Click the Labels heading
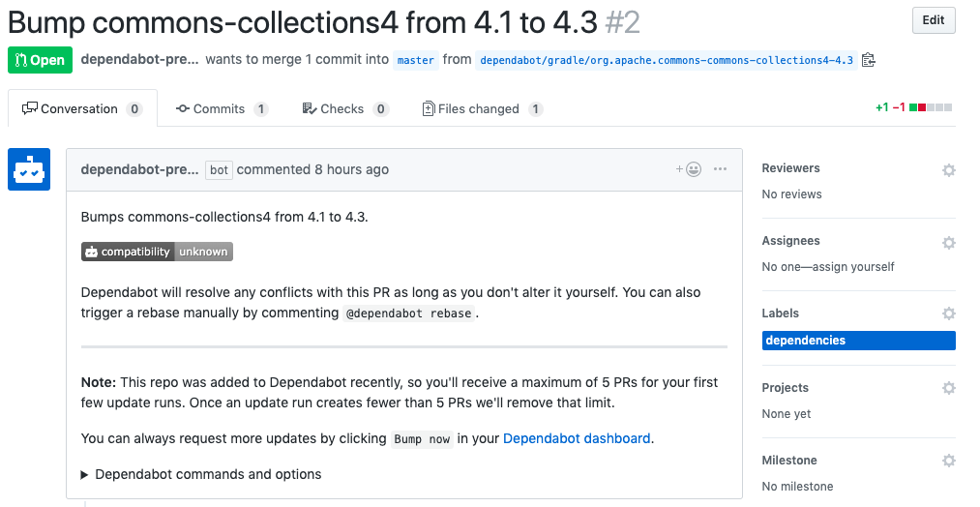 [780, 313]
